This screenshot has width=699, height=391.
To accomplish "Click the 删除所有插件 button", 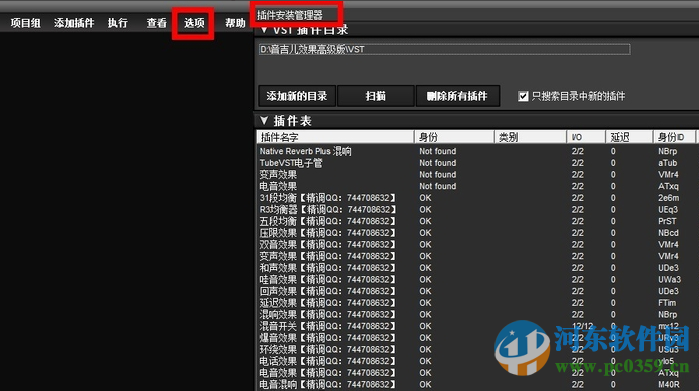I will click(x=457, y=96).
